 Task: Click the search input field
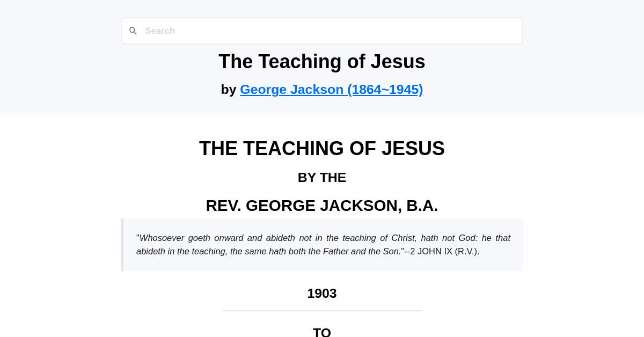tap(322, 31)
